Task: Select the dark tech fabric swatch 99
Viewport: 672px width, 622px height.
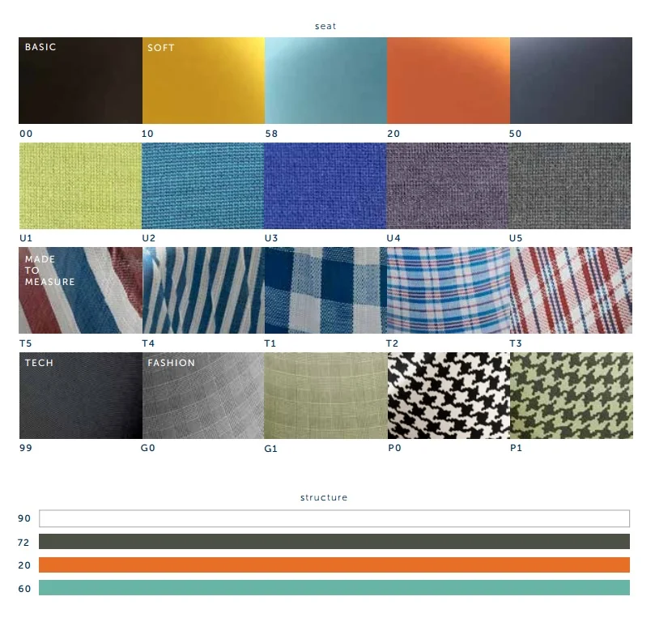Action: coord(81,395)
